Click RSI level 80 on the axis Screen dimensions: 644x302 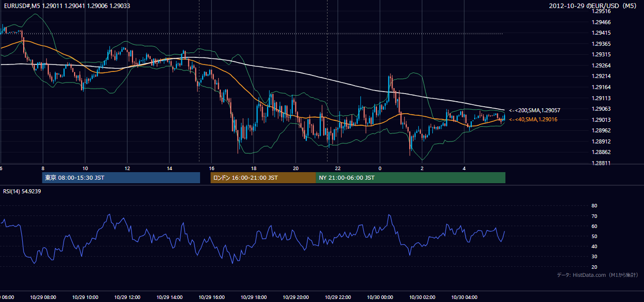tap(594, 206)
